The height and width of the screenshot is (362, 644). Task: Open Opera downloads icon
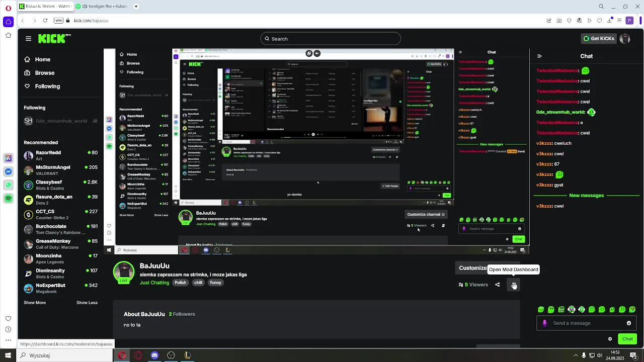coord(609,21)
